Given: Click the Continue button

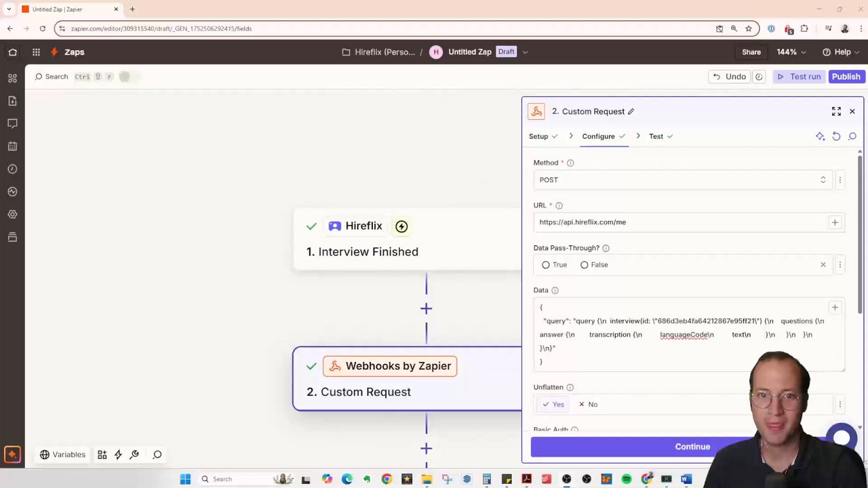Looking at the screenshot, I should [x=692, y=447].
